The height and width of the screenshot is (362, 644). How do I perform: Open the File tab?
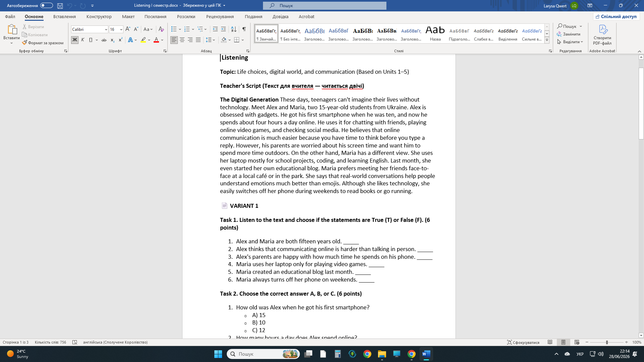click(x=10, y=16)
